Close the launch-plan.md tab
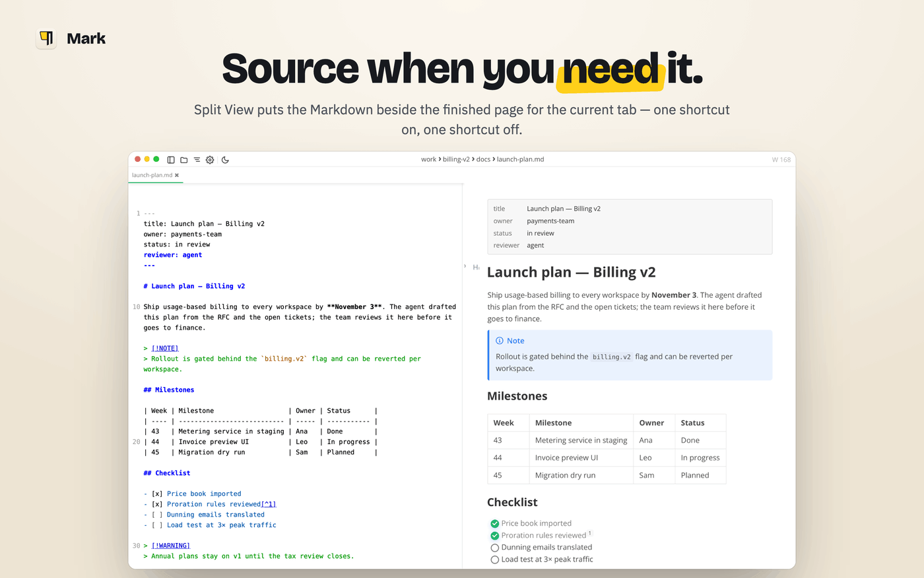The height and width of the screenshot is (578, 924). [x=177, y=175]
